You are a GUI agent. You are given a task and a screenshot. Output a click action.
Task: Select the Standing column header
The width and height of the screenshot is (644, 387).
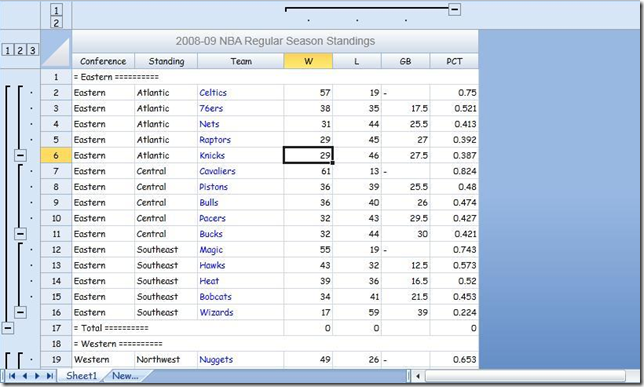[x=166, y=61]
